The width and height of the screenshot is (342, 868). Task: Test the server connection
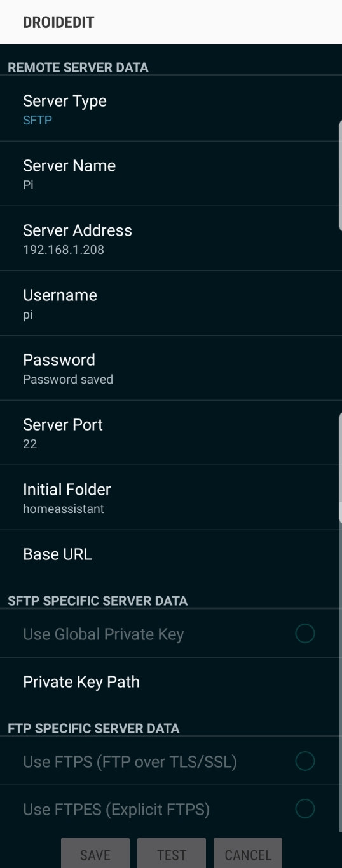pos(172,855)
